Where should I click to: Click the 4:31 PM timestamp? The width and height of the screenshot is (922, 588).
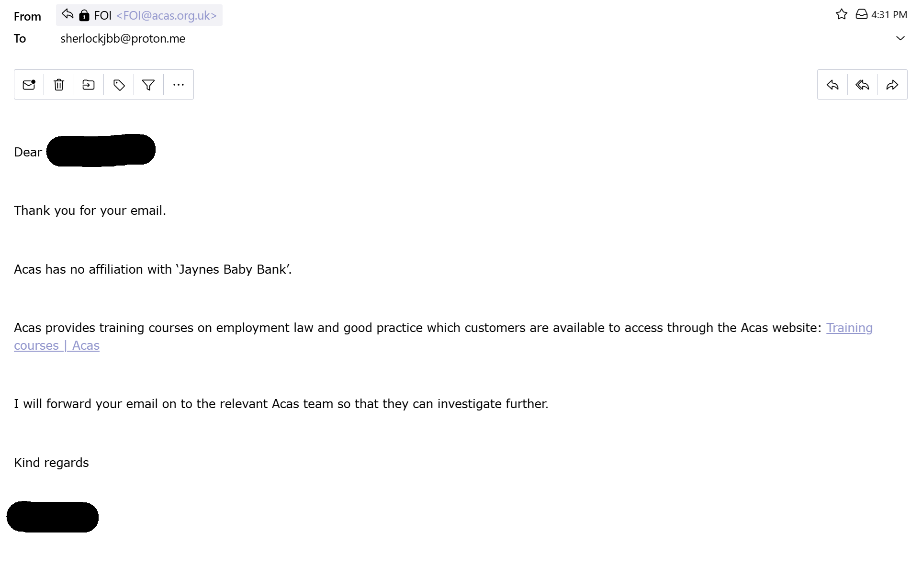click(x=889, y=15)
